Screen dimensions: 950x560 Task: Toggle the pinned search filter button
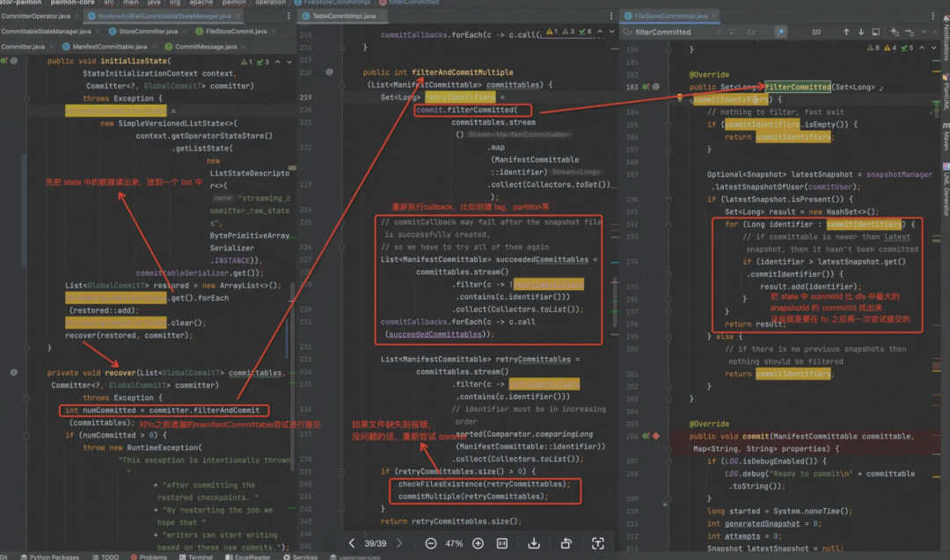(x=780, y=32)
